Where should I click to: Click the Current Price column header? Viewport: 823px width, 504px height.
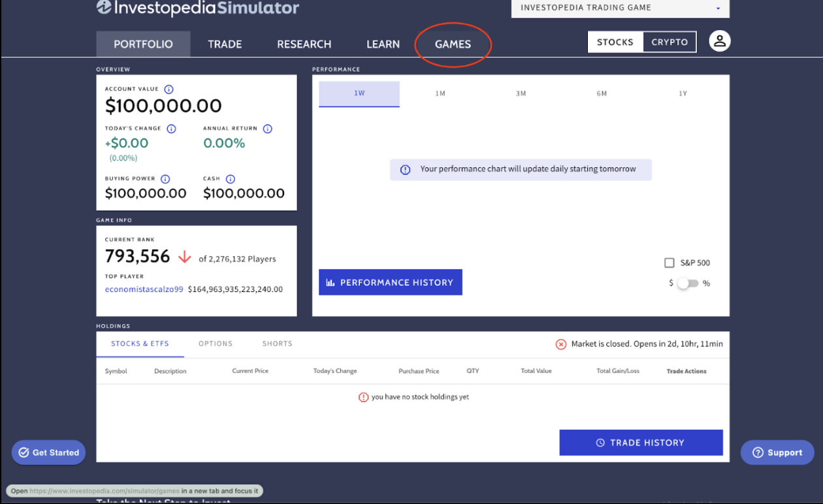coord(250,371)
